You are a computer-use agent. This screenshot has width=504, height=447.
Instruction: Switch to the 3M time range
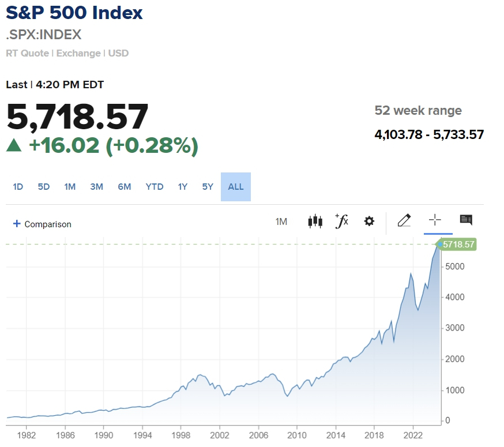tap(96, 187)
